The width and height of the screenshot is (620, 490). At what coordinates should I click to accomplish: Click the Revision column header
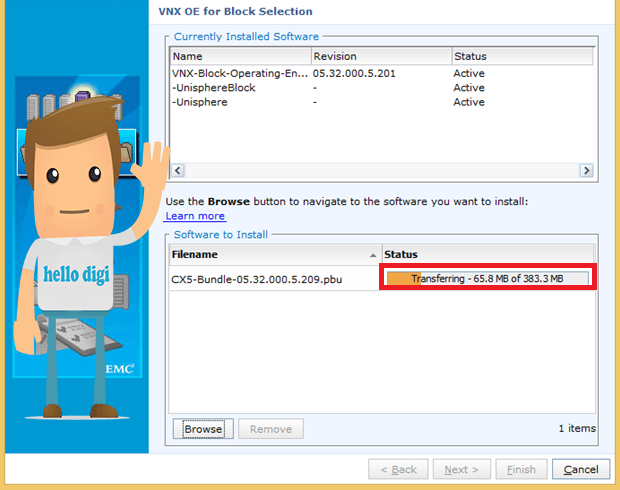[382, 56]
